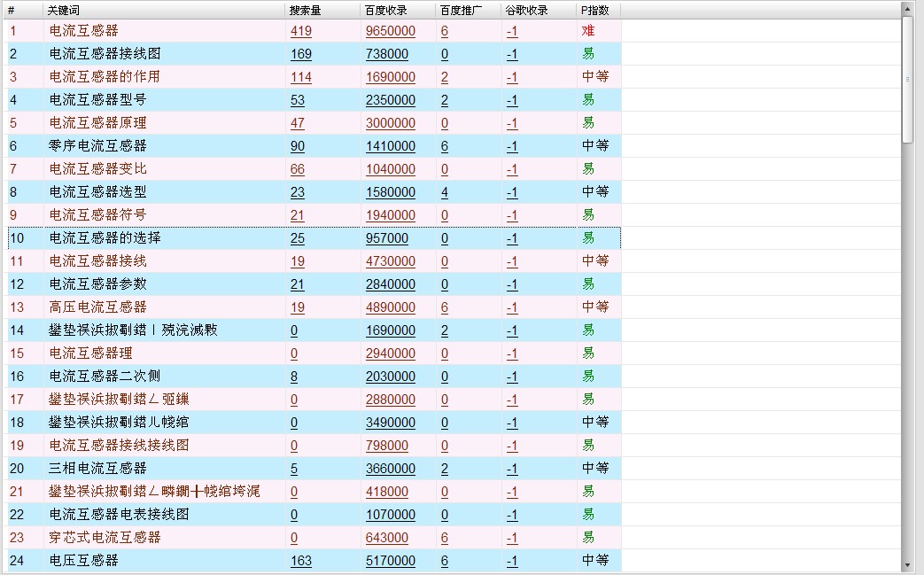Click the 163 search volume link
The width and height of the screenshot is (924, 575).
[x=300, y=561]
